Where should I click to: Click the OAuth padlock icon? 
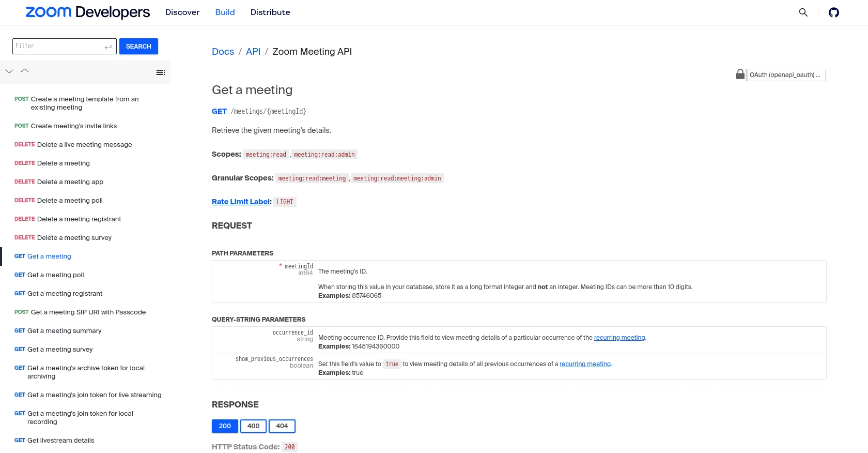coord(740,74)
